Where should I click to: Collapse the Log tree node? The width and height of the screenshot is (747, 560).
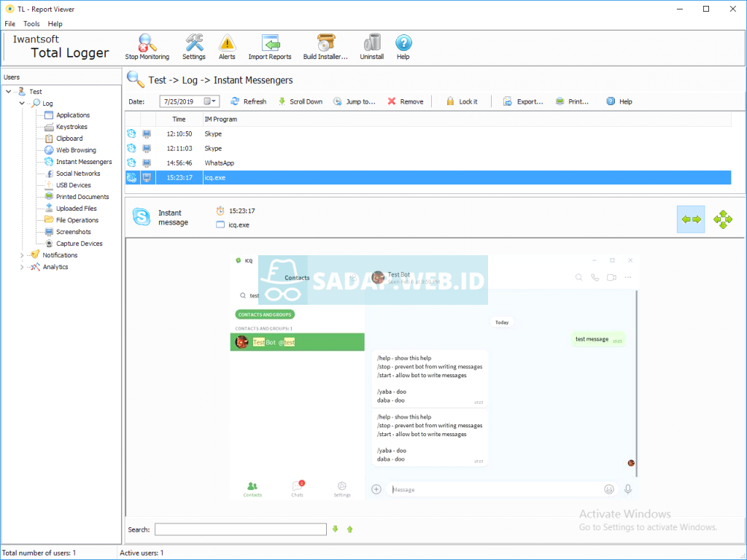(x=22, y=103)
